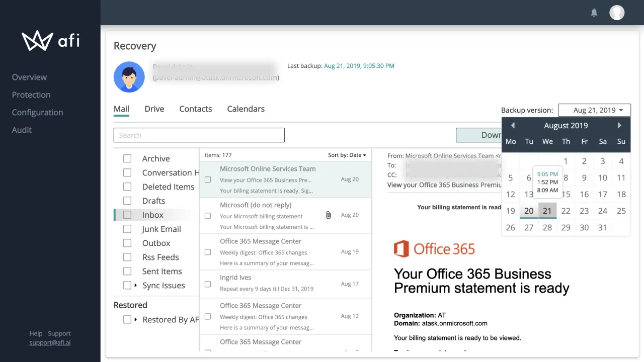This screenshot has height=362, width=644.
Task: Open the Deleted Items folder
Action: [x=168, y=187]
